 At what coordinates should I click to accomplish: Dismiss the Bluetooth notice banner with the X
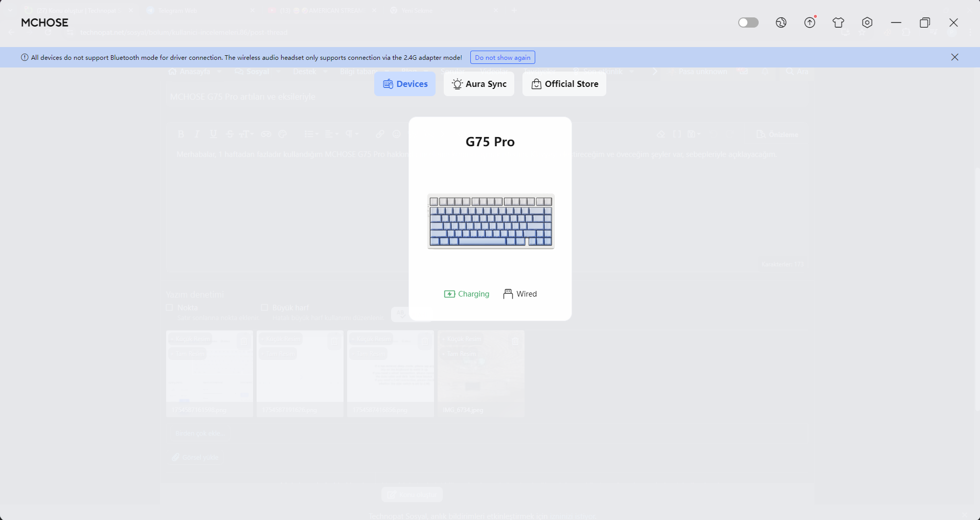(x=955, y=57)
